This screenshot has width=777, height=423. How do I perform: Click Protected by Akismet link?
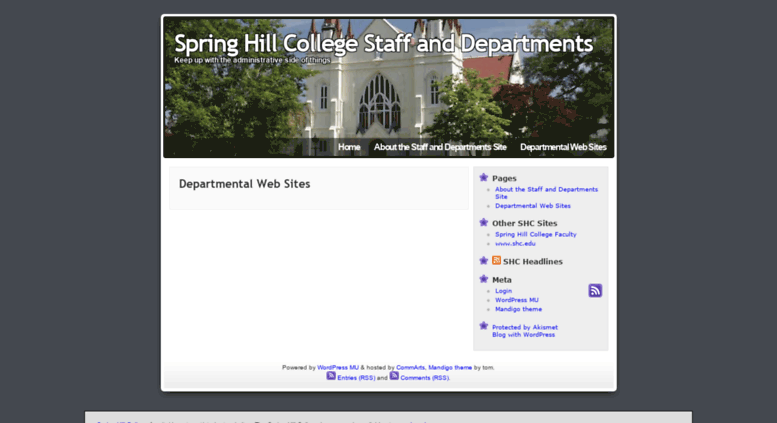(525, 327)
